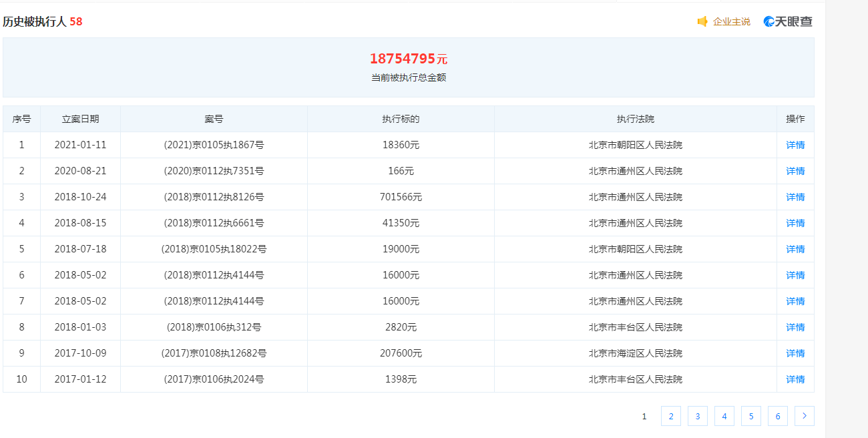The width and height of the screenshot is (868, 438).
Task: Navigate to page 6 of results
Action: pyautogui.click(x=777, y=416)
